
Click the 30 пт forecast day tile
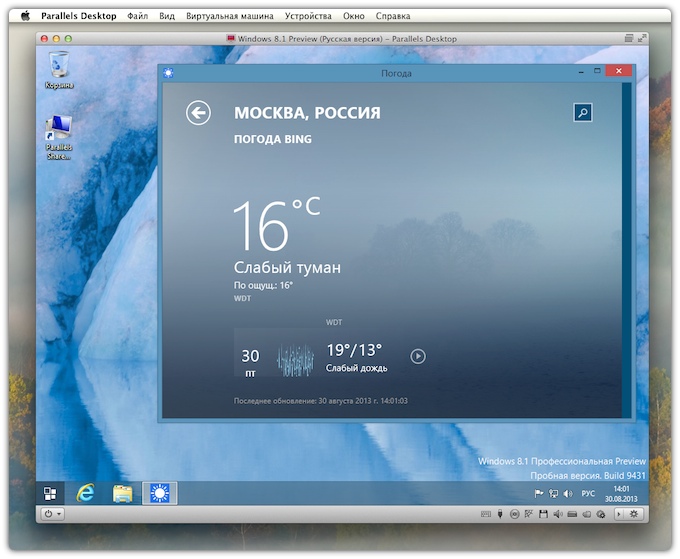tap(250, 362)
